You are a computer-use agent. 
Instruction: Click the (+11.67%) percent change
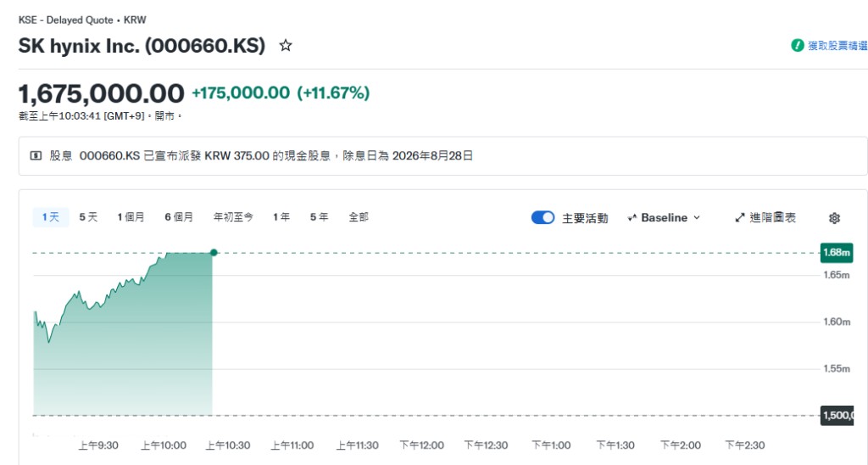(333, 92)
